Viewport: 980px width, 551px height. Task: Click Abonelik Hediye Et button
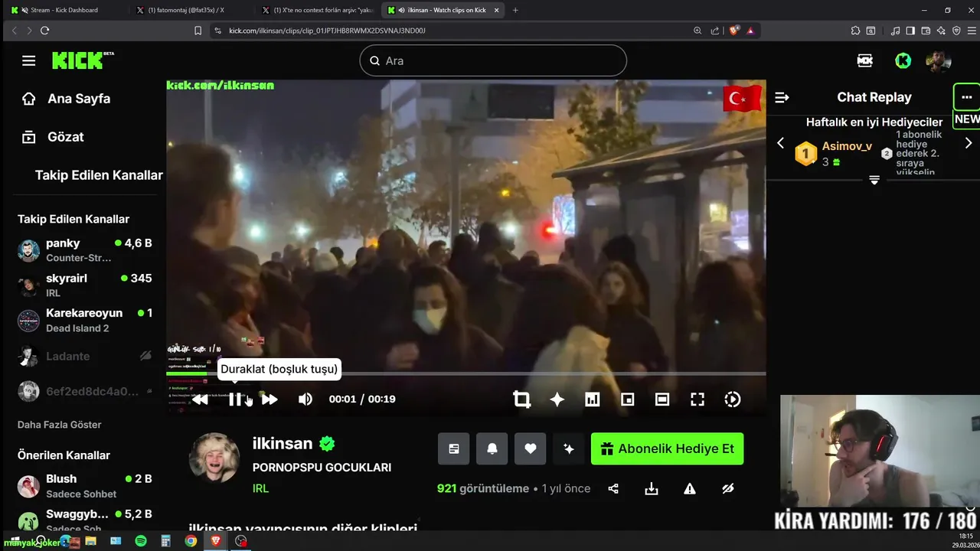[667, 449]
